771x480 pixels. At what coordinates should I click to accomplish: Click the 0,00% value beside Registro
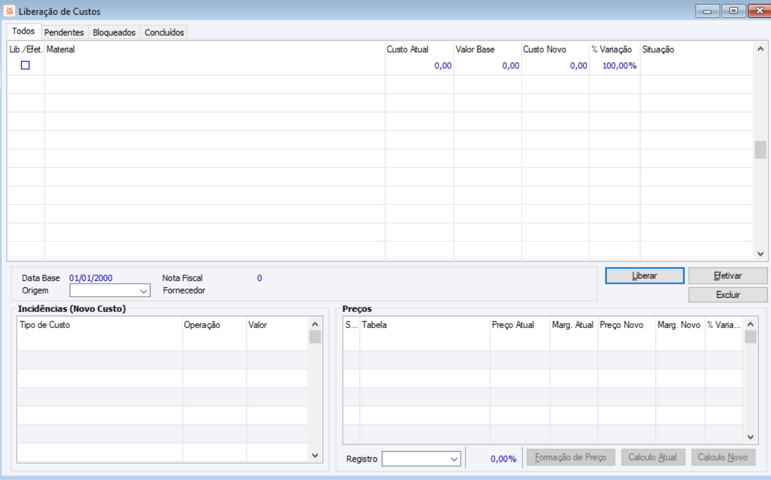tap(504, 459)
